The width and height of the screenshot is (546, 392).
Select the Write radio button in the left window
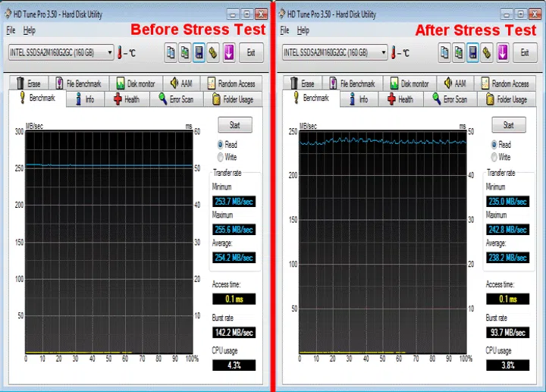point(221,157)
